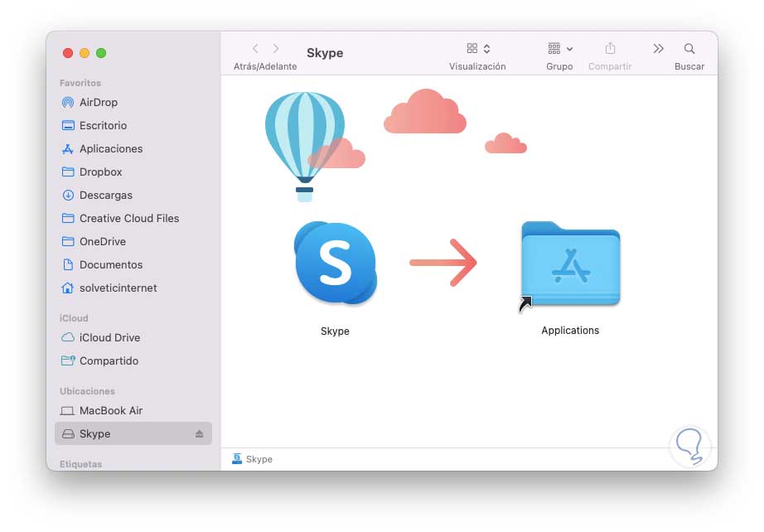Click the Compartido shared folder icon

68,360
